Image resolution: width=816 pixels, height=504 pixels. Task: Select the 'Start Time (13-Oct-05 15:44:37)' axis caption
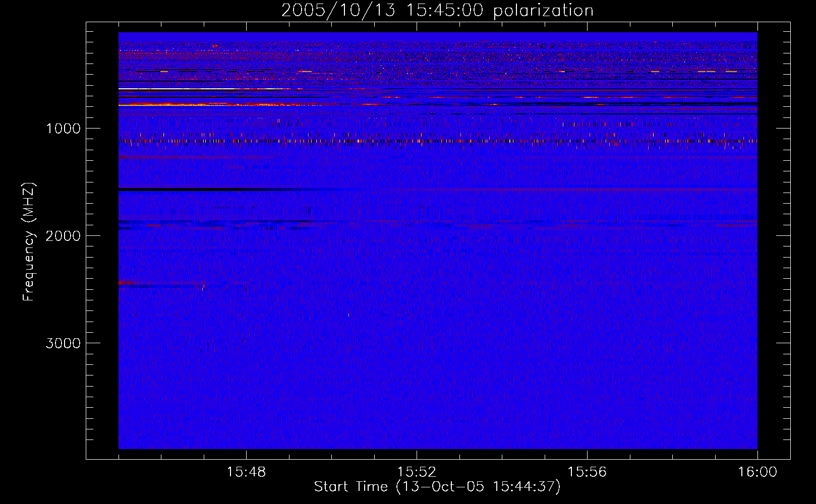[x=437, y=487]
